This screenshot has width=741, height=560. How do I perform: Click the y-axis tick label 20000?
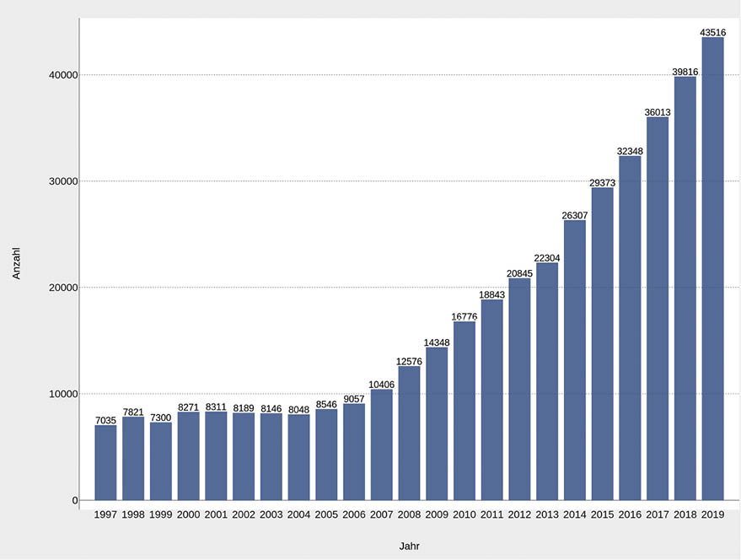coord(63,288)
